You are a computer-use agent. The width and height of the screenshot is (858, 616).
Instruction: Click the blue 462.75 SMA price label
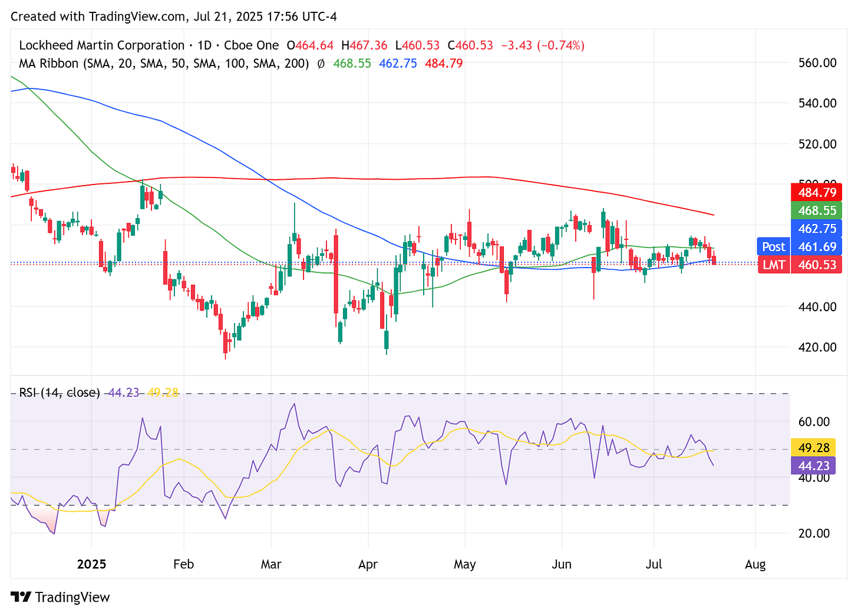(x=816, y=228)
